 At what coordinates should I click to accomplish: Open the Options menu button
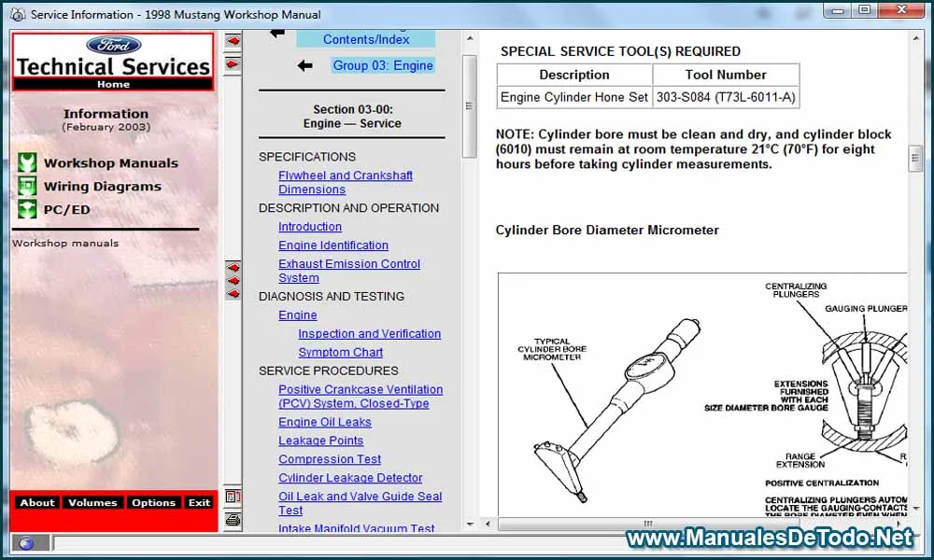[x=153, y=502]
